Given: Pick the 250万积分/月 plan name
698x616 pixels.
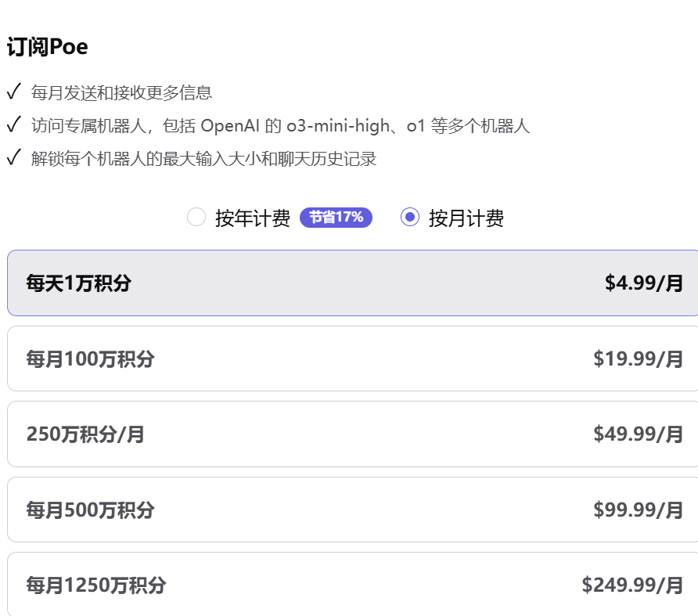Looking at the screenshot, I should point(85,434).
